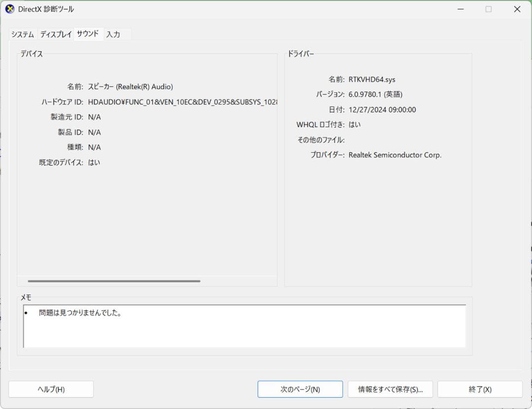Image resolution: width=532 pixels, height=409 pixels.
Task: Click the WHQL ロゴ付き value はい
Action: click(x=356, y=125)
